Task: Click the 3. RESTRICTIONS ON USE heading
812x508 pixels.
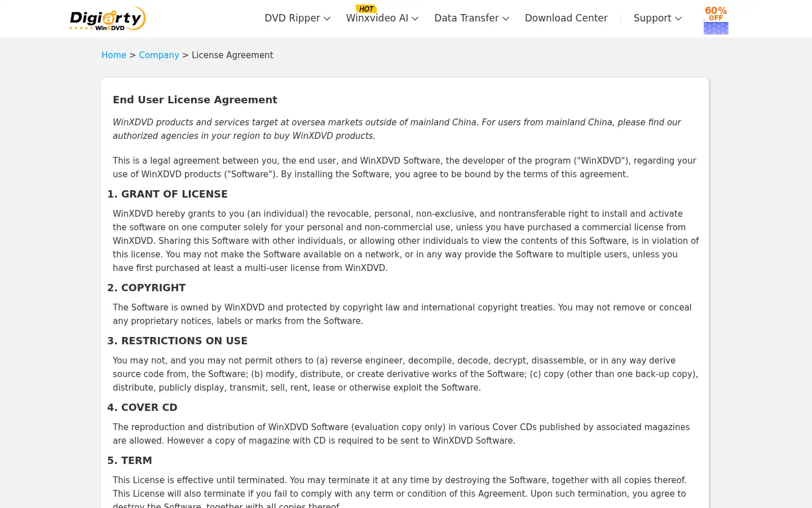Action: tap(178, 341)
